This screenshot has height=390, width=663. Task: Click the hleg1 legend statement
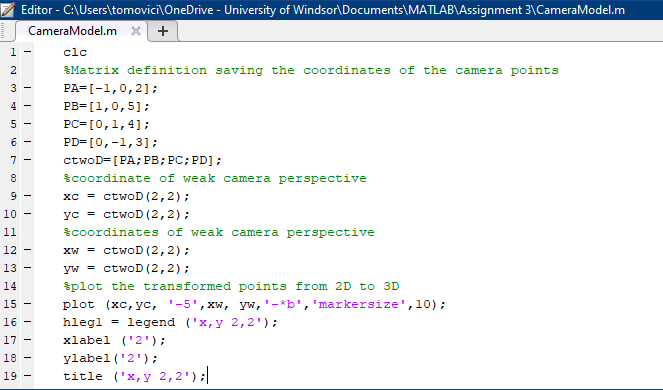click(170, 322)
